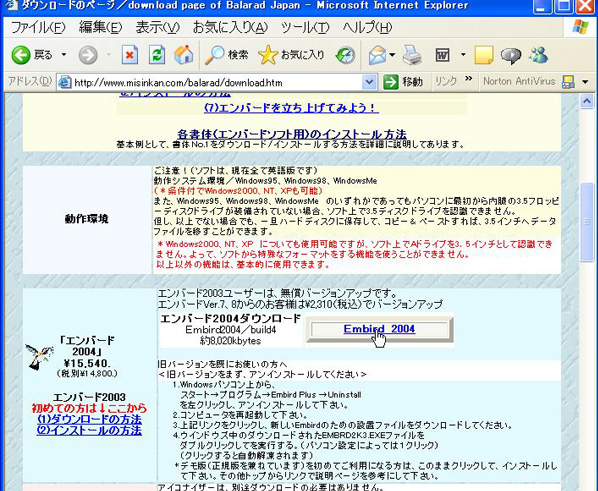Open the ヘルプ(H) menu

coord(367,27)
